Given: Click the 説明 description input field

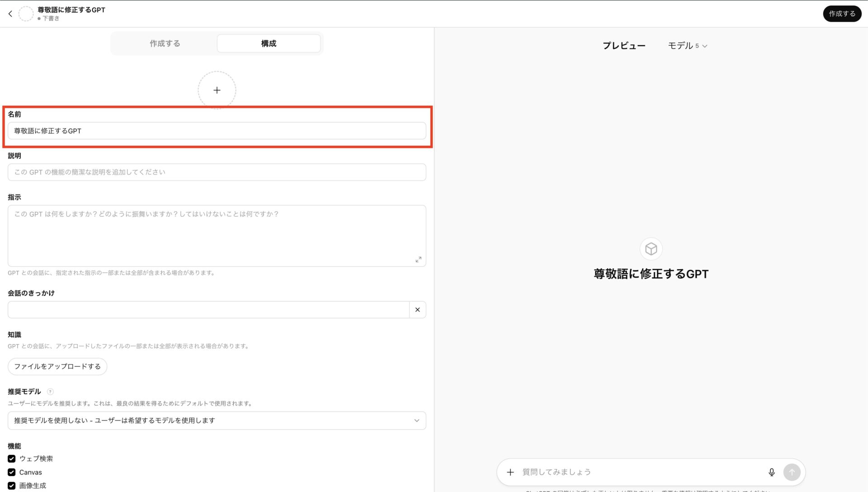Looking at the screenshot, I should 217,172.
